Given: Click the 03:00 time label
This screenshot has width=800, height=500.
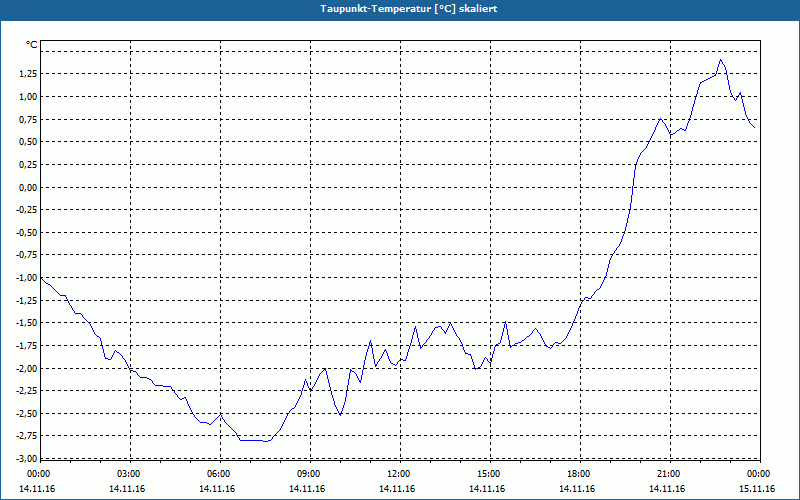Looking at the screenshot, I should click(131, 474).
